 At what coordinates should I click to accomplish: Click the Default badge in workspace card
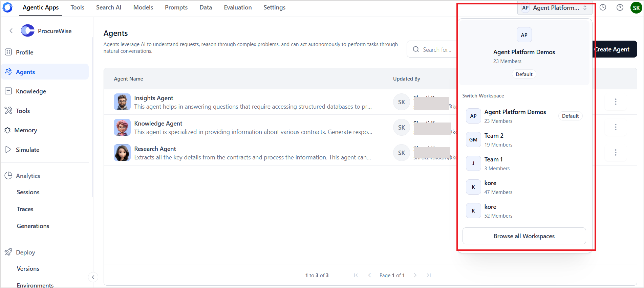point(524,74)
